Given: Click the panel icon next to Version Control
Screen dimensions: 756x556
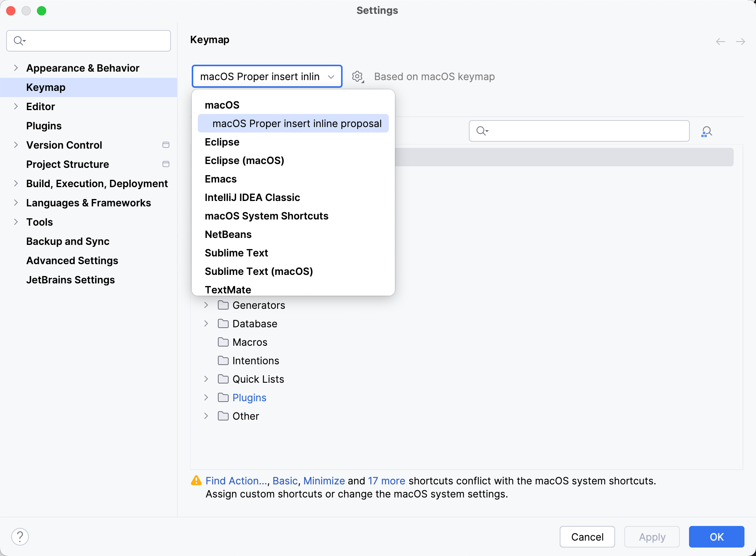Looking at the screenshot, I should [166, 145].
